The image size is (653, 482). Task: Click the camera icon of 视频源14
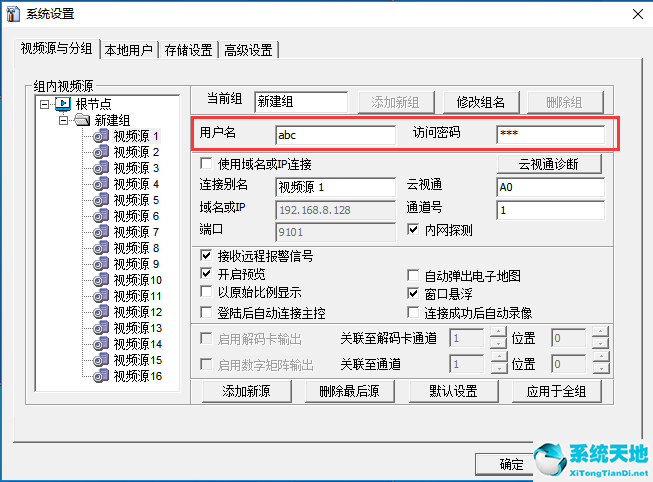click(101, 344)
